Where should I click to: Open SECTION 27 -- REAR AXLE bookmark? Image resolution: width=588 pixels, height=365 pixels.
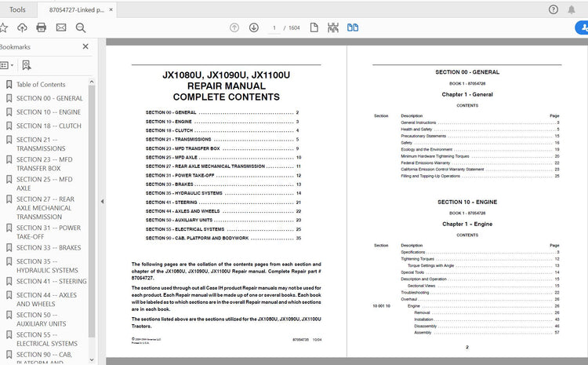coord(45,208)
